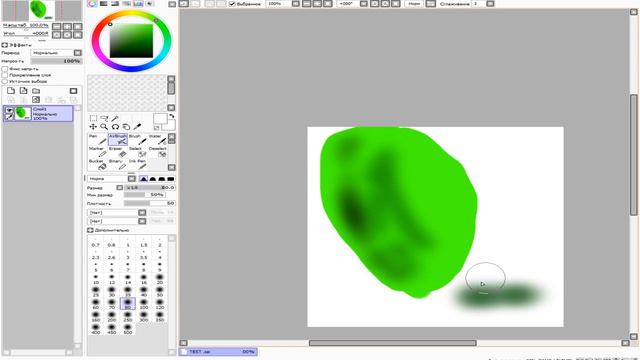Pick the zoom magnifier tool
640x360 pixels.
[104, 127]
